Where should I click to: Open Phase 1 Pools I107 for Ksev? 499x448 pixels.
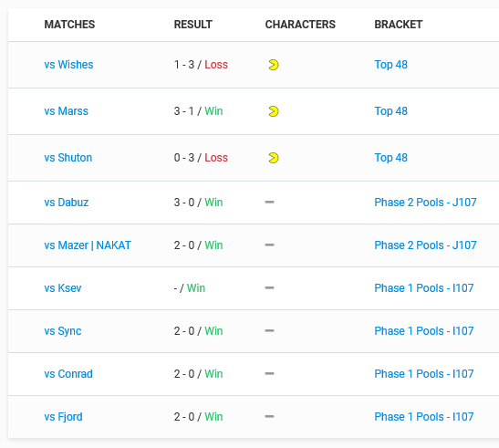[x=424, y=288]
